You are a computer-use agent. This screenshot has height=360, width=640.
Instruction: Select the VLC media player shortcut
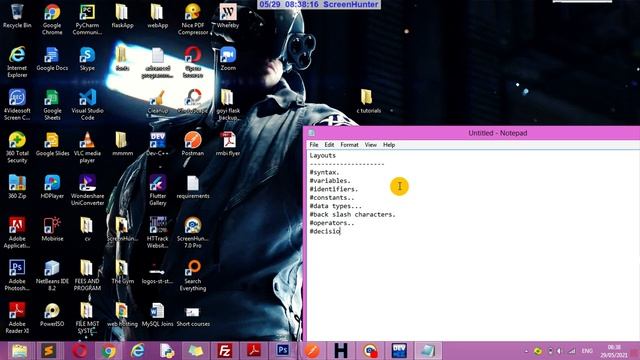coord(87,147)
